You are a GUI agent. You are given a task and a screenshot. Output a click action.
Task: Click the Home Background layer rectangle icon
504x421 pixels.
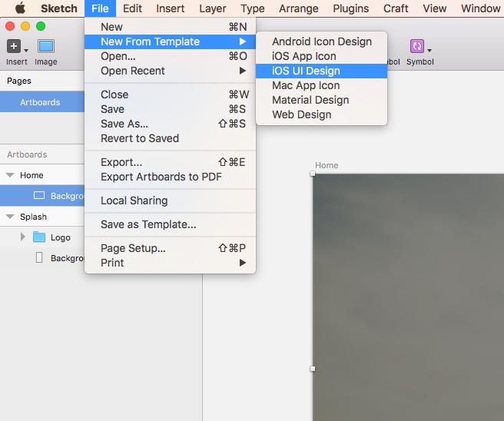39,195
